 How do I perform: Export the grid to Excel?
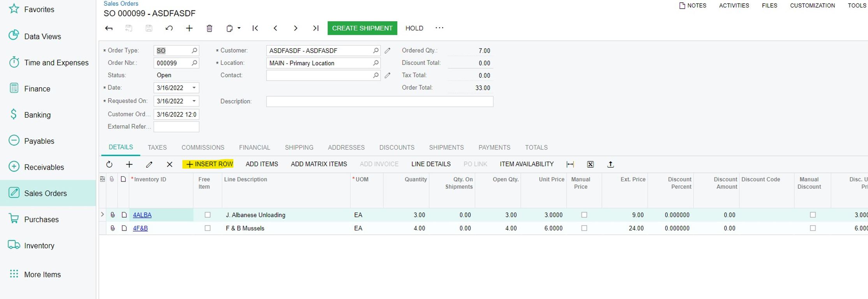coord(591,165)
